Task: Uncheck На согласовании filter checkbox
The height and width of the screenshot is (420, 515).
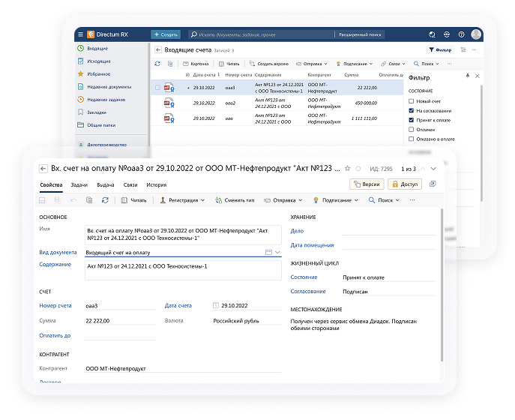Action: point(411,111)
